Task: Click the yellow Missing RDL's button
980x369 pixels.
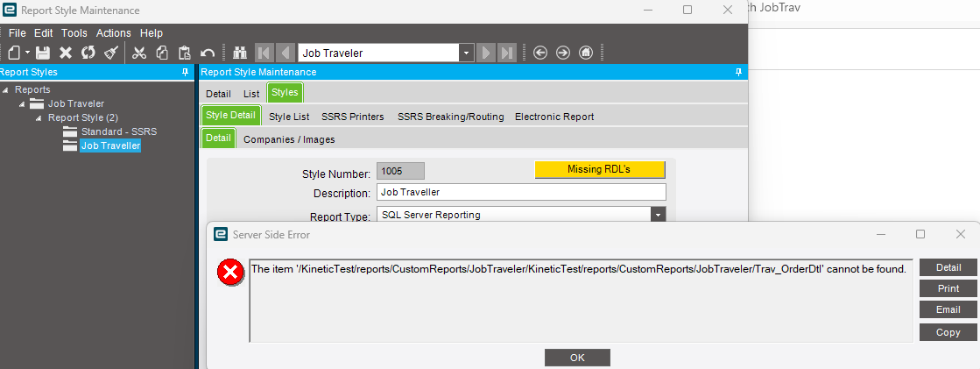Action: click(x=599, y=169)
